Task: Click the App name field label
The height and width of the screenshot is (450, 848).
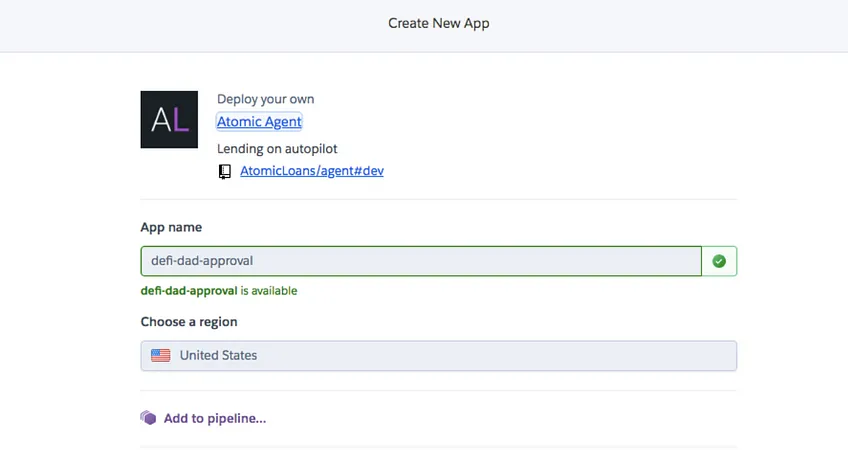Action: pos(171,227)
